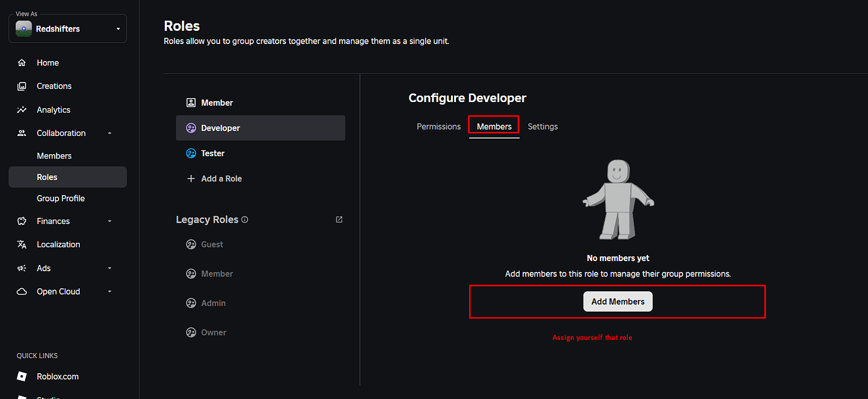
Task: Collapse the Collaboration section arrow
Action: click(x=110, y=133)
